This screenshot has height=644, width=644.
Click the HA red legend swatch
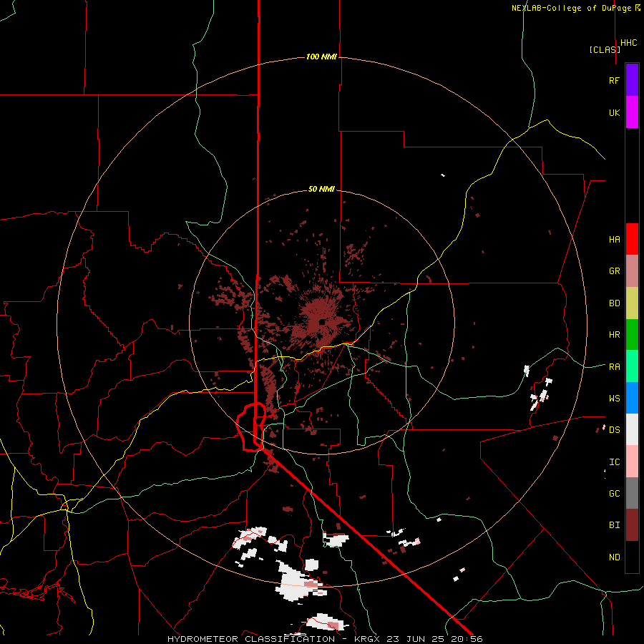(x=632, y=239)
